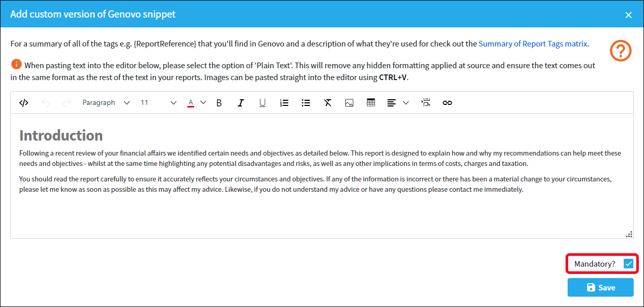The height and width of the screenshot is (307, 644).
Task: Apply the red text color
Action: tap(190, 103)
